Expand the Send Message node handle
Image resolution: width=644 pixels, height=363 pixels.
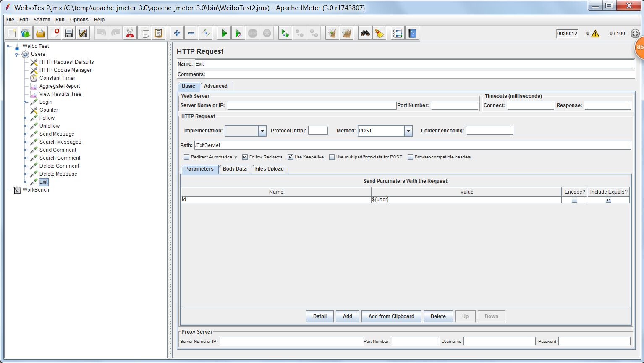tap(26, 134)
